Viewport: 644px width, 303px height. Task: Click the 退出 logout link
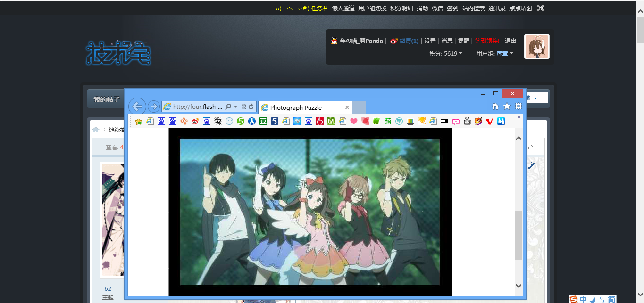coord(510,41)
